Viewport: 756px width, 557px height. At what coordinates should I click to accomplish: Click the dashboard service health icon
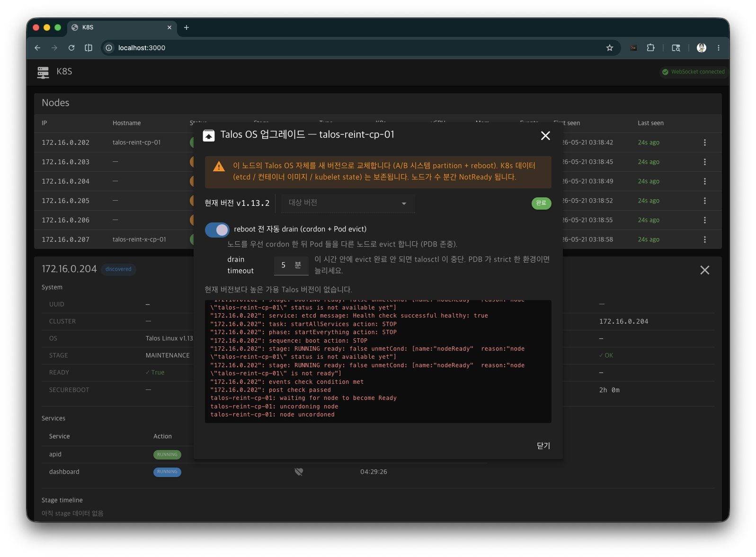coord(299,472)
